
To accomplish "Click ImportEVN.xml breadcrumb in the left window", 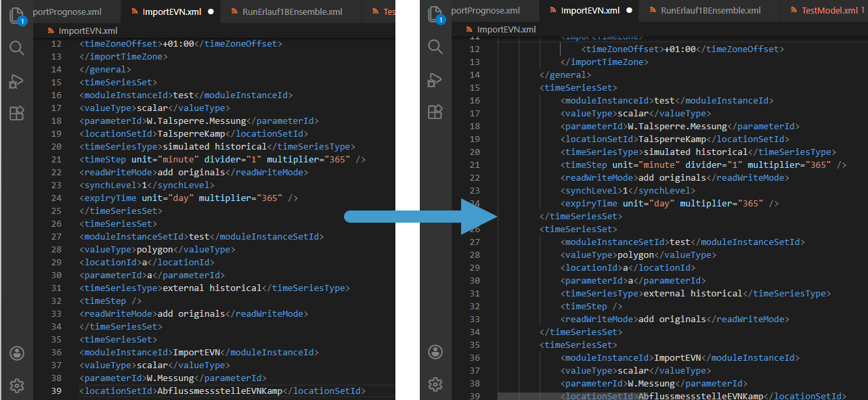I will point(87,31).
